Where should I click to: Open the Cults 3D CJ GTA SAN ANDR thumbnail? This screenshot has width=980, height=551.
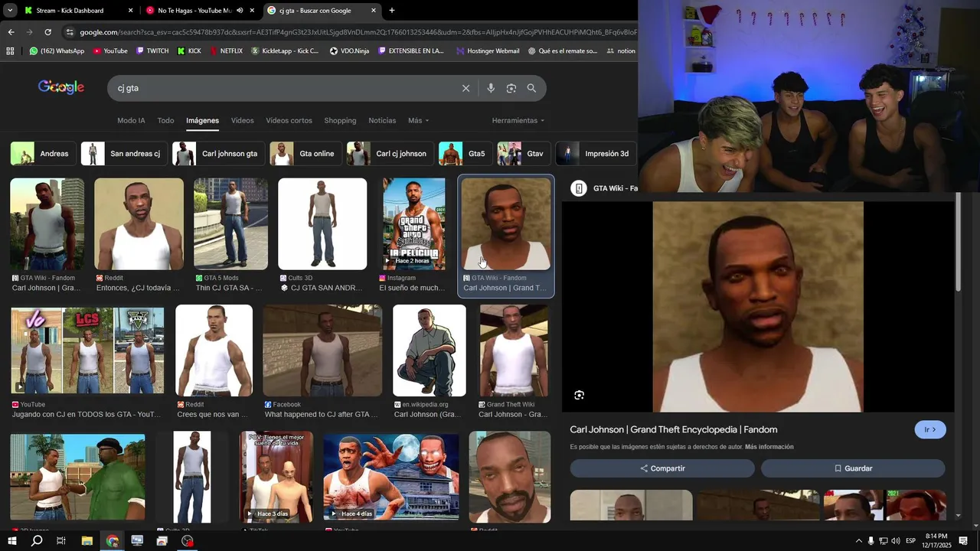click(x=322, y=224)
